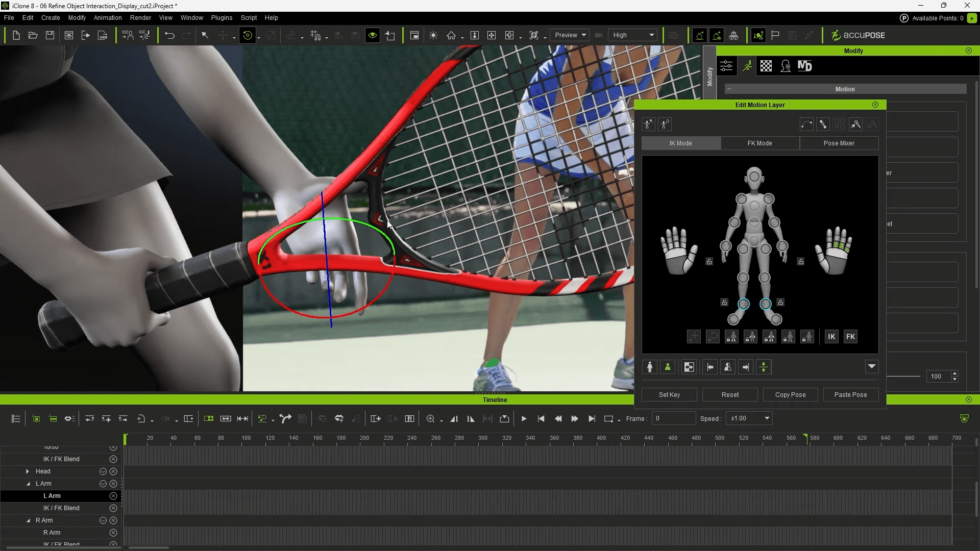Open the Animation menu
Viewport: 980px width, 551px height.
click(107, 17)
